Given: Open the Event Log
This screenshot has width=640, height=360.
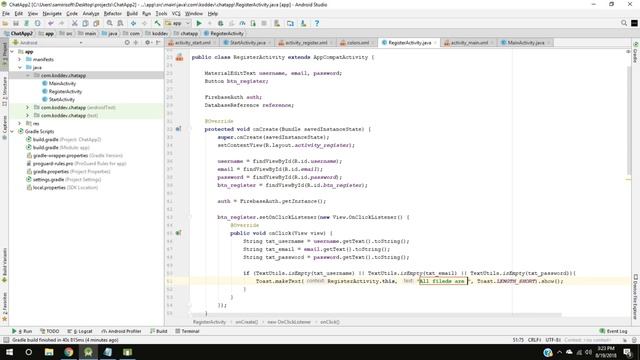Looking at the screenshot, I should pos(613,331).
